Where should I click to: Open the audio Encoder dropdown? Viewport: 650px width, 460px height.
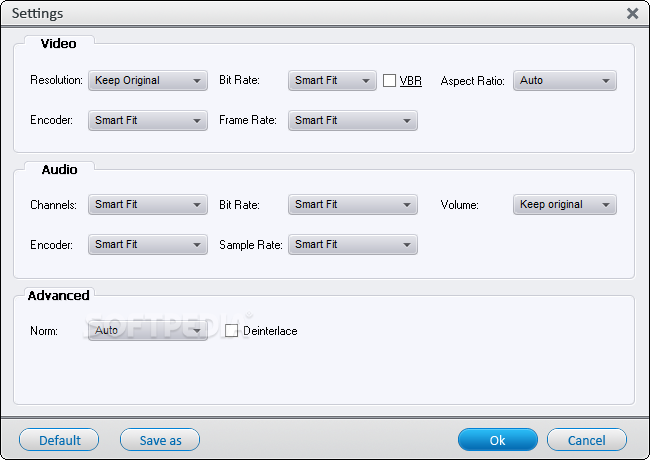coord(148,245)
